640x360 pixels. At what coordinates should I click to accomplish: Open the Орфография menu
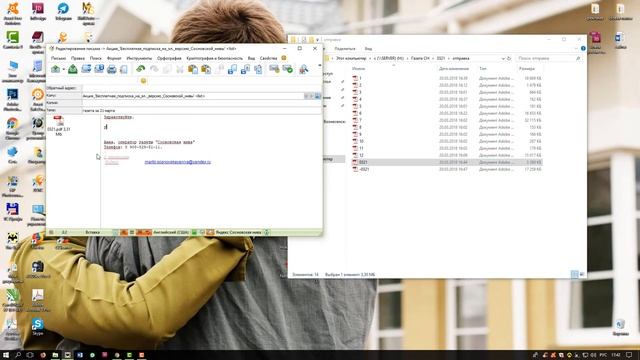[169, 58]
